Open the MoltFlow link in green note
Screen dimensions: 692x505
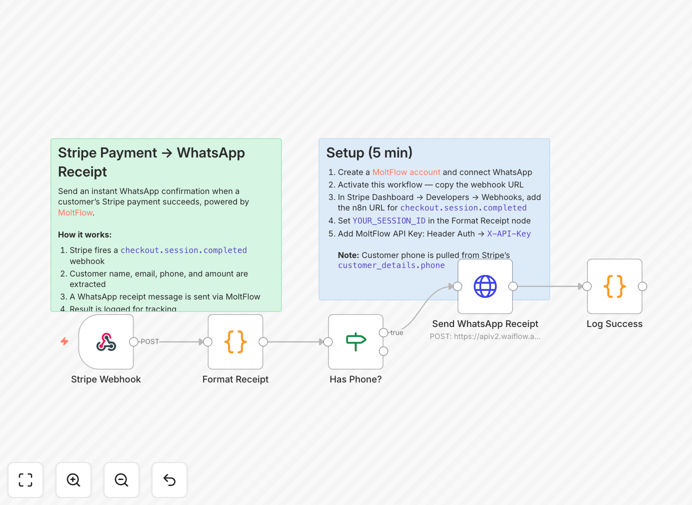tap(75, 213)
